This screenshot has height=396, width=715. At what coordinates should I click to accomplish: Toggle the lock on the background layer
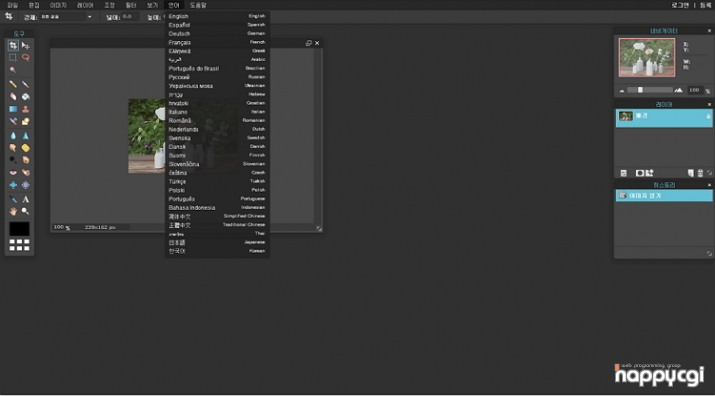[x=708, y=116]
